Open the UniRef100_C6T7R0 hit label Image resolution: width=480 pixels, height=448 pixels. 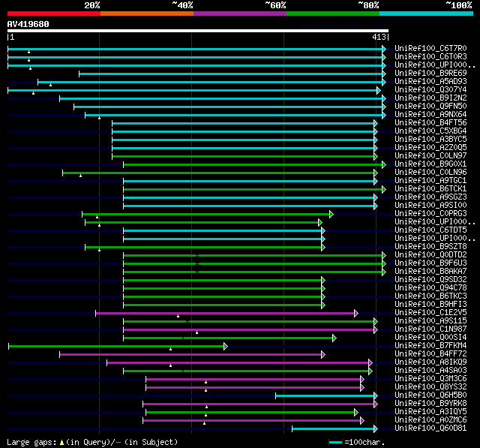click(430, 48)
